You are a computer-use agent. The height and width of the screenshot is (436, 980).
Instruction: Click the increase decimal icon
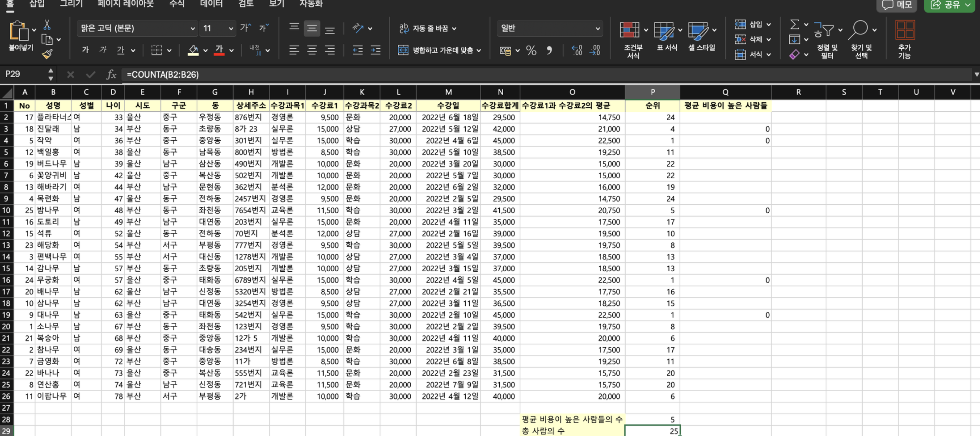point(577,50)
